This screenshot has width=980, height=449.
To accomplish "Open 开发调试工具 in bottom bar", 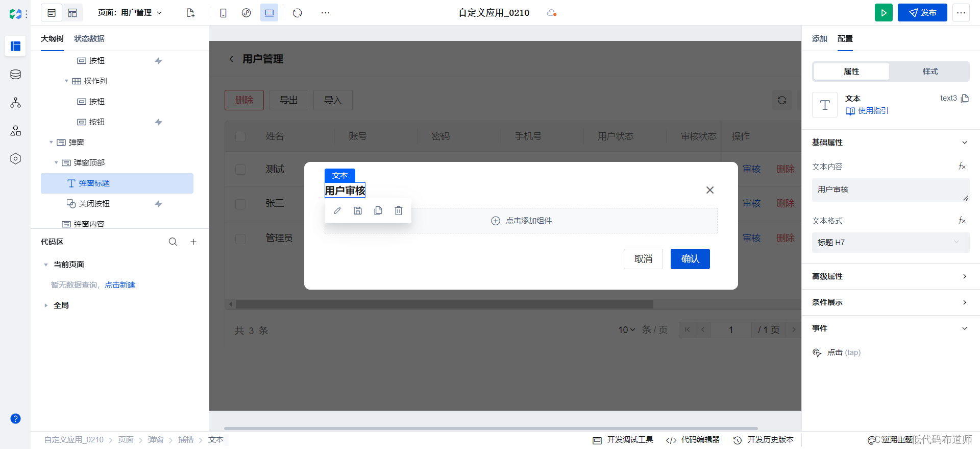I will 623,440.
